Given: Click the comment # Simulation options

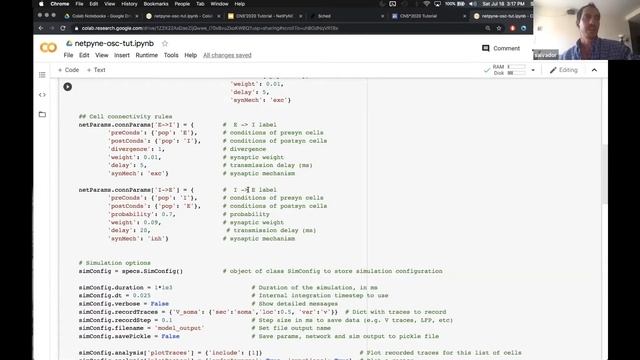Looking at the screenshot, I should click(115, 263).
